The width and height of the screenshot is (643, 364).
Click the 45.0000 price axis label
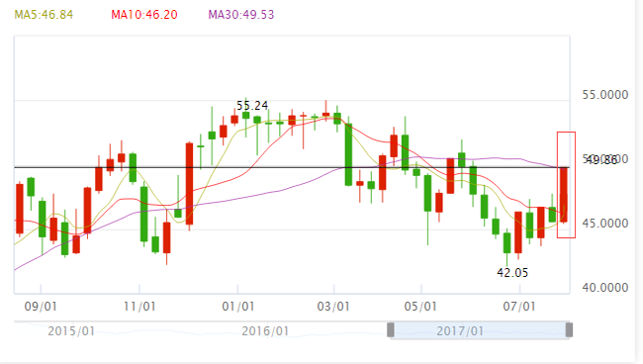604,224
